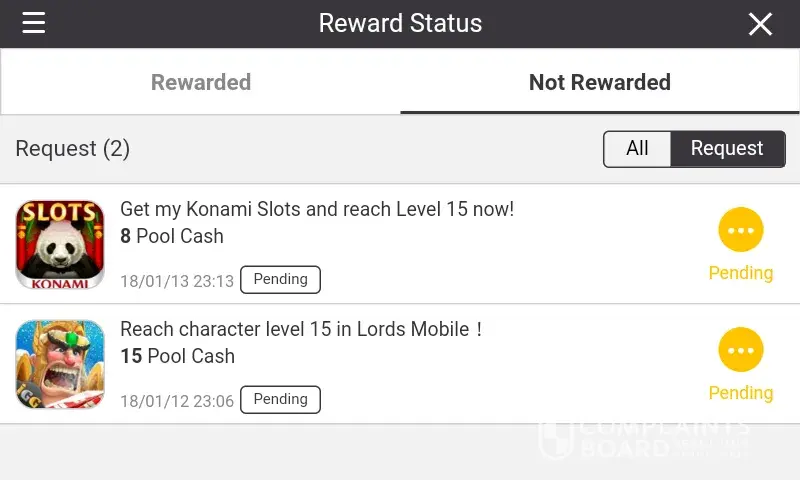Switch to the Rewarded tab

[200, 82]
